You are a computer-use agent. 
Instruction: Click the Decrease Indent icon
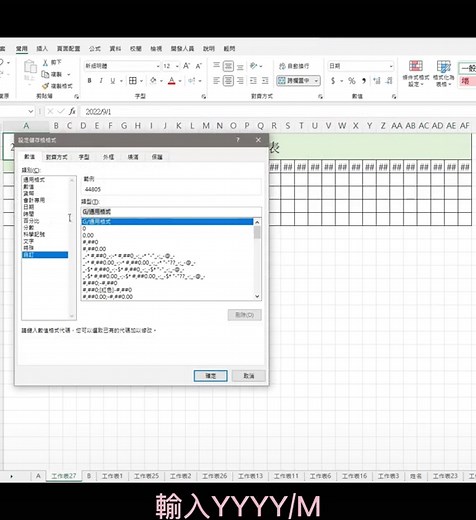tap(253, 81)
